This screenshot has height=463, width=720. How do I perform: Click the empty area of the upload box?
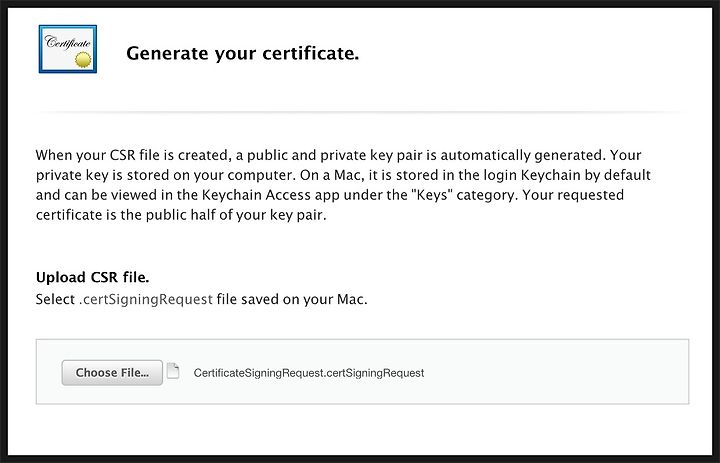click(x=551, y=372)
